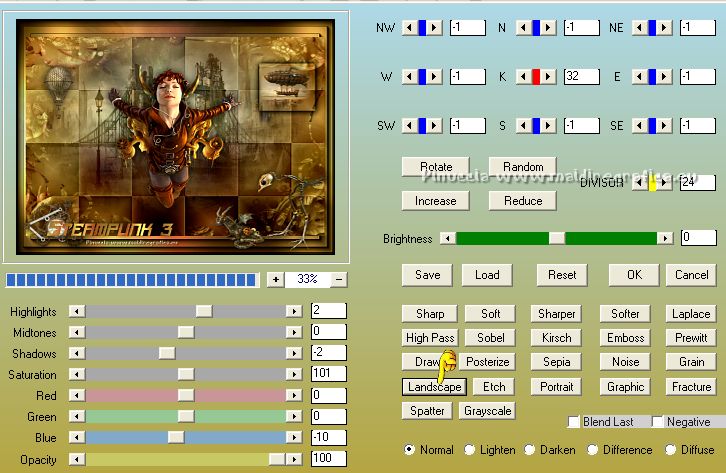Click Shadows left arrow
Screen dimensions: 726x473
click(x=77, y=353)
